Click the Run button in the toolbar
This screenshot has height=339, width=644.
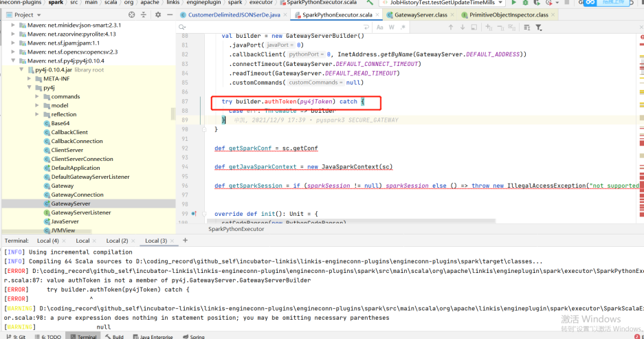click(515, 3)
